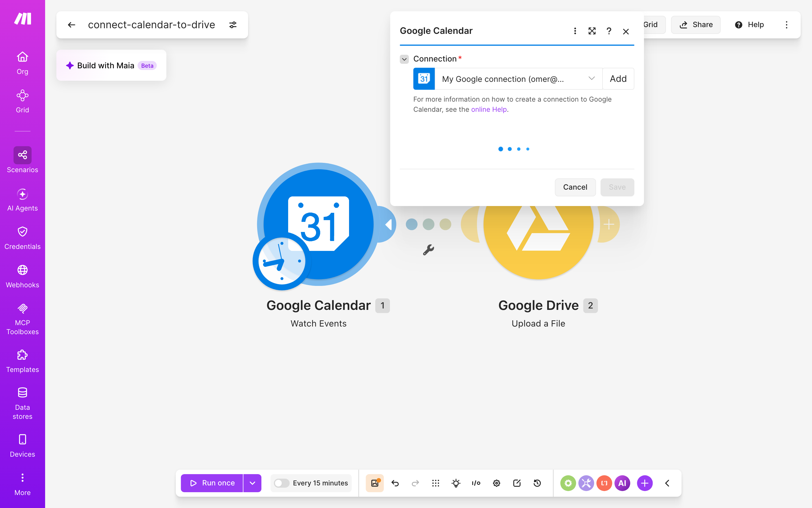Click Run once button
The image size is (812, 508).
point(212,483)
